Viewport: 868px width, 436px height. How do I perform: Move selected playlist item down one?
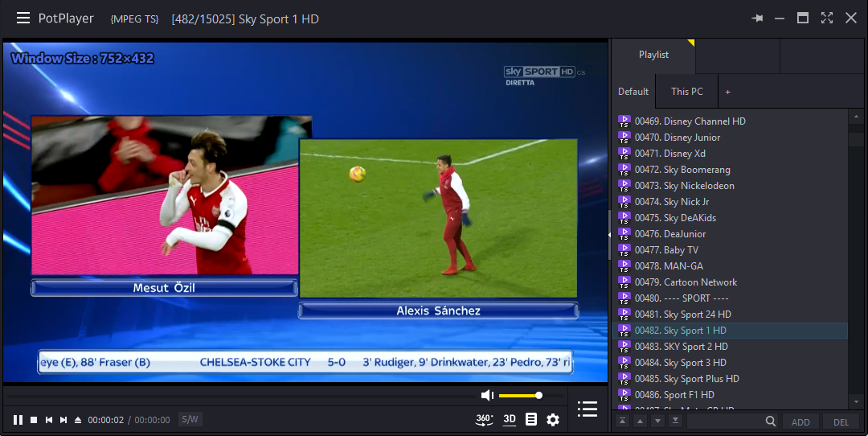(657, 421)
